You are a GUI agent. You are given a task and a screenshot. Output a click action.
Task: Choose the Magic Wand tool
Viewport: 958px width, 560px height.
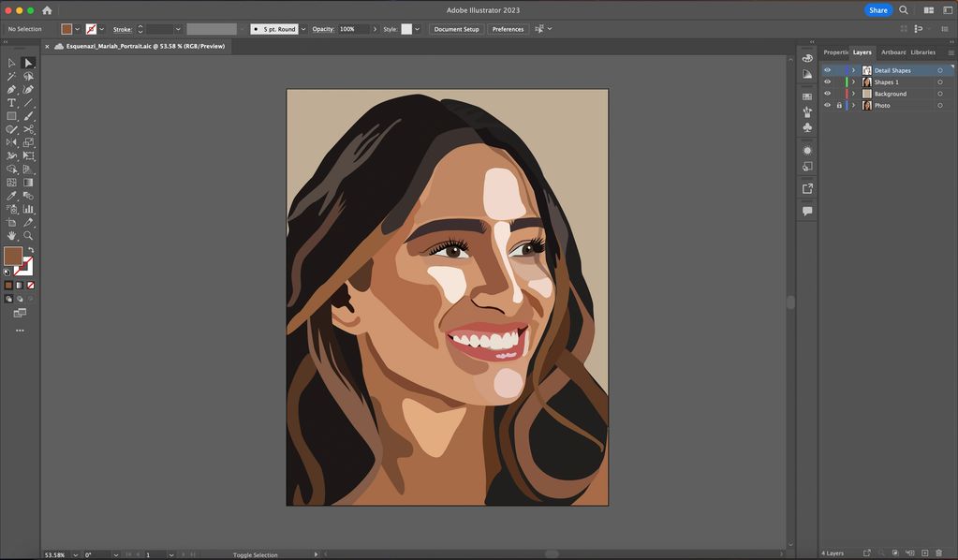(x=11, y=77)
